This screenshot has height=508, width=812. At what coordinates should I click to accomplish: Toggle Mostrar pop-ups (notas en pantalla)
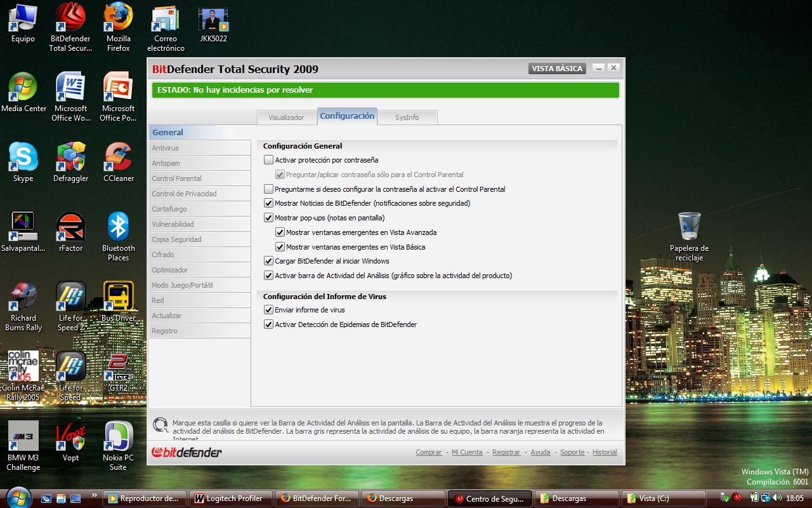pyautogui.click(x=269, y=218)
